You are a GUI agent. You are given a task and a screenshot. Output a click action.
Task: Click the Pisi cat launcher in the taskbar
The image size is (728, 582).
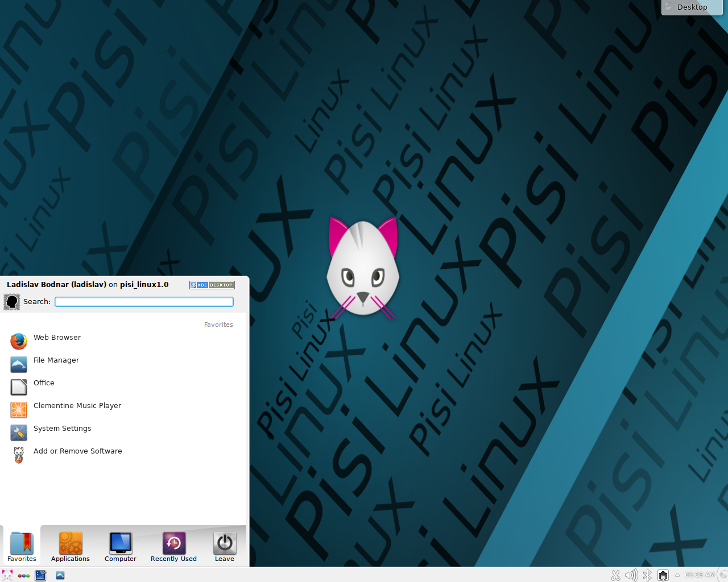7,575
